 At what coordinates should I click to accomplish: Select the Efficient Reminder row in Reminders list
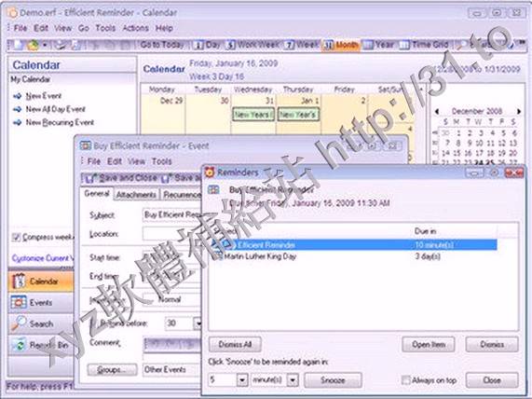pyautogui.click(x=353, y=245)
